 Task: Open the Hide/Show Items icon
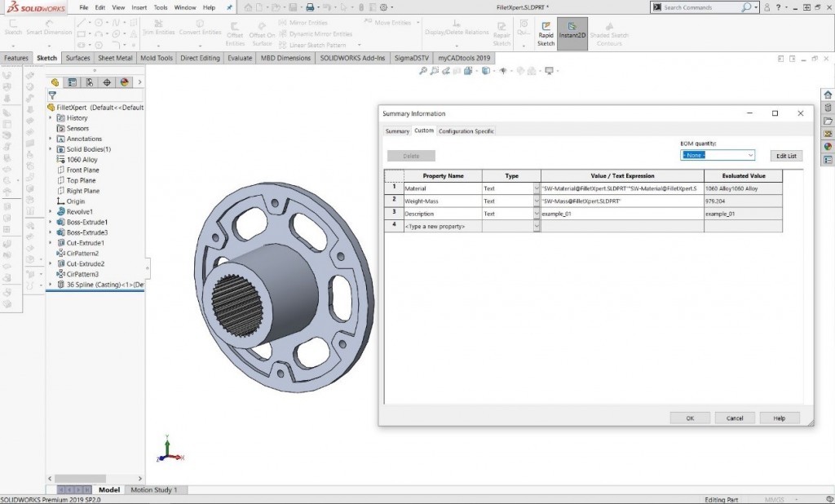pyautogui.click(x=502, y=70)
